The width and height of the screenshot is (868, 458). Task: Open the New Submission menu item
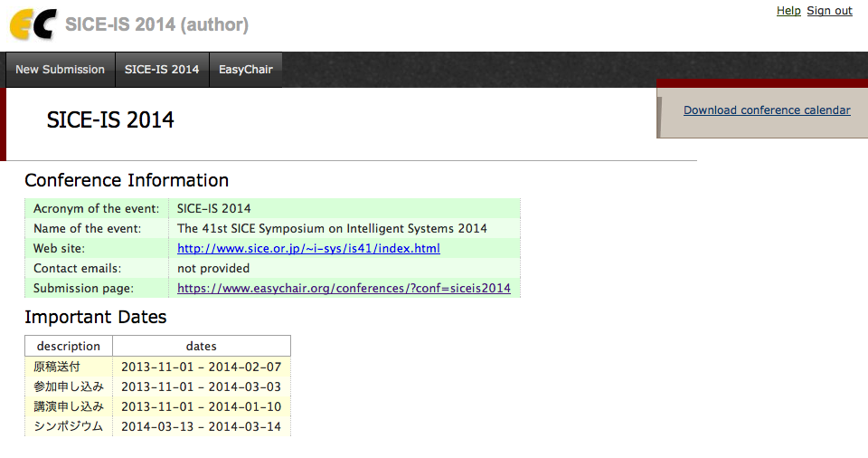[x=60, y=70]
